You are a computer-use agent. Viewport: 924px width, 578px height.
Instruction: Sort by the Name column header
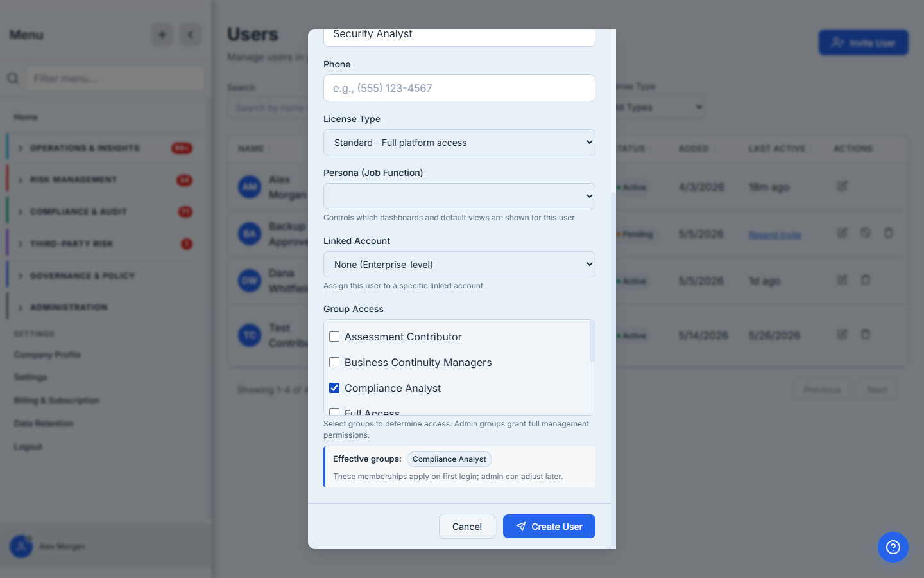click(x=251, y=148)
